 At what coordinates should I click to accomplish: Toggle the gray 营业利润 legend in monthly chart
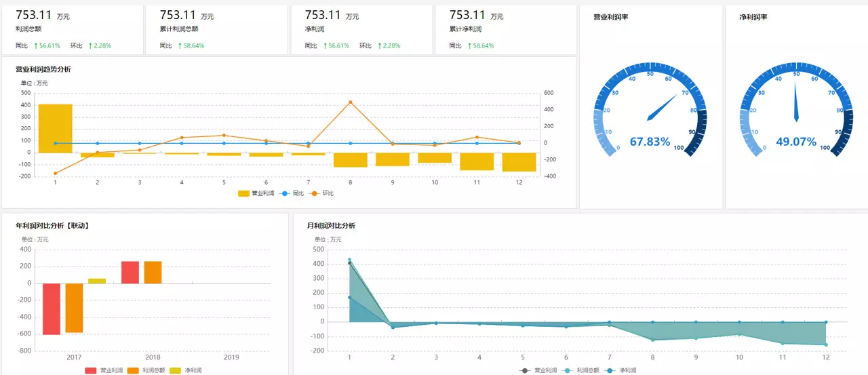point(538,370)
